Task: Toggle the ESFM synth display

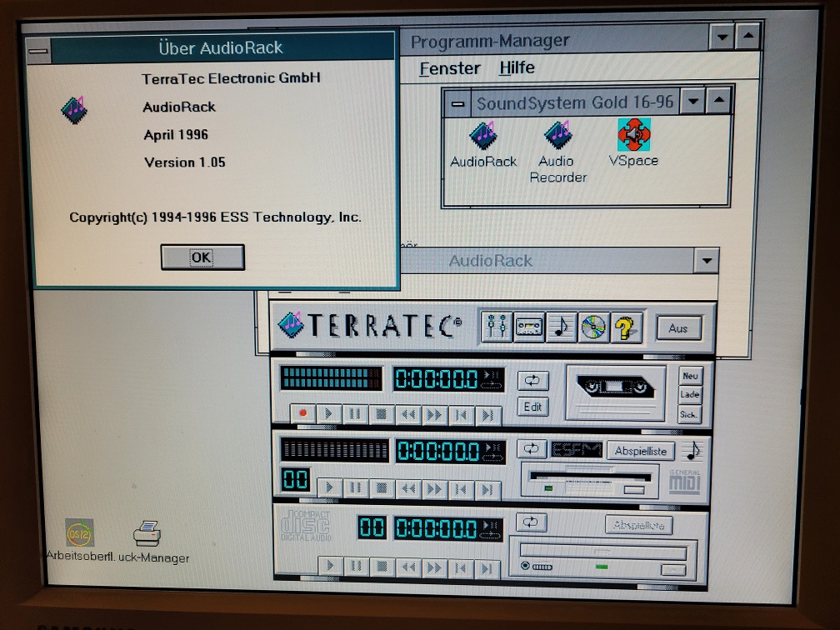Action: (x=577, y=449)
